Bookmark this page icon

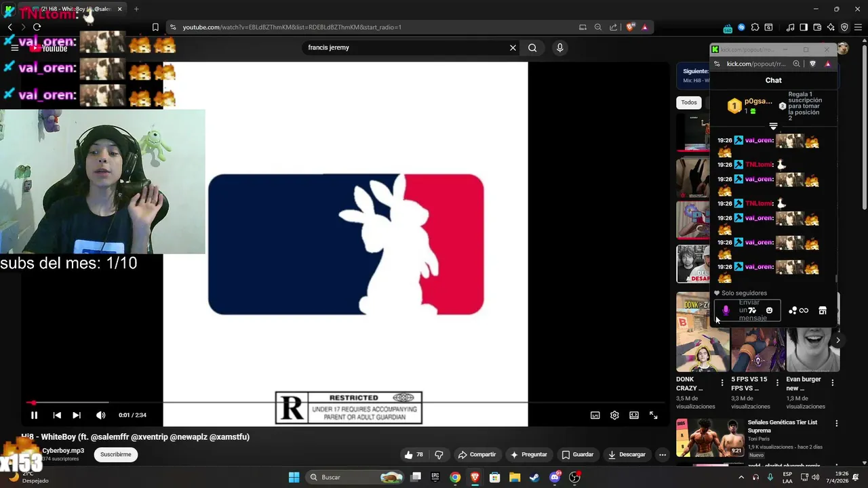(155, 27)
